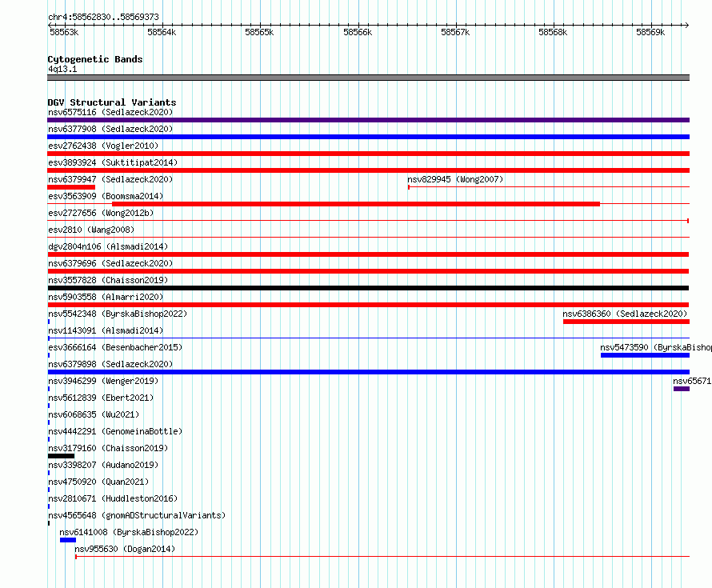712x588 pixels.
Task: Click the small purple nsv65671 bar
Action: pyautogui.click(x=682, y=389)
